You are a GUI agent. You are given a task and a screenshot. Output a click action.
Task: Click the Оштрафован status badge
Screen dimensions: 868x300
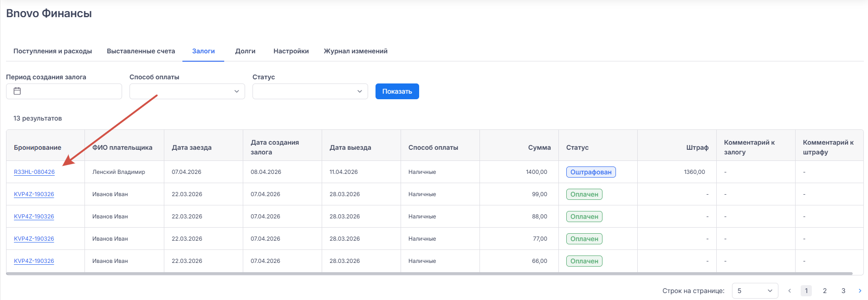coord(591,172)
